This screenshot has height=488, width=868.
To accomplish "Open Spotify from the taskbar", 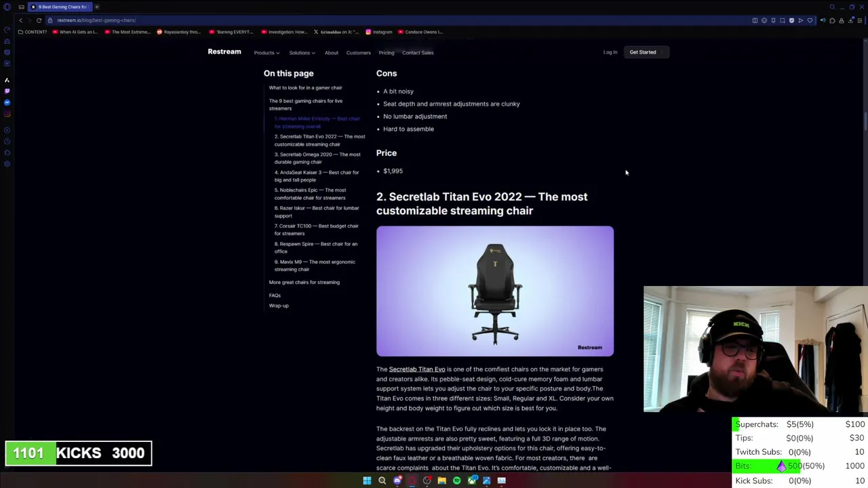I will click(x=457, y=481).
